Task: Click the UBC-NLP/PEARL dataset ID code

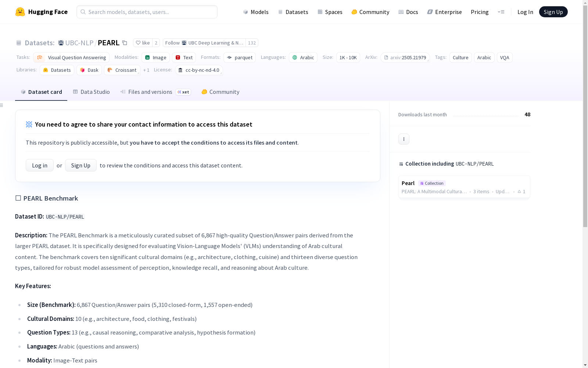Action: [65, 217]
